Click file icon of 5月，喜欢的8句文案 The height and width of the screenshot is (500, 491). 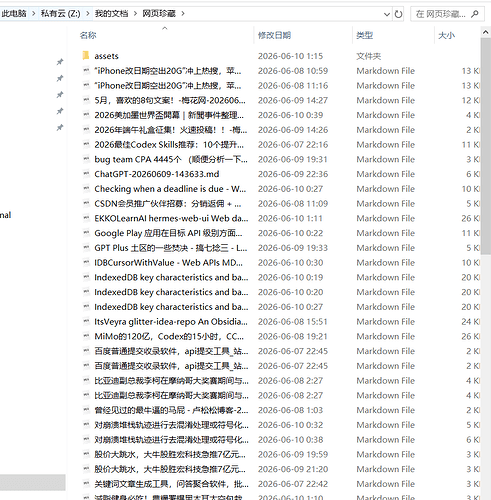86,100
